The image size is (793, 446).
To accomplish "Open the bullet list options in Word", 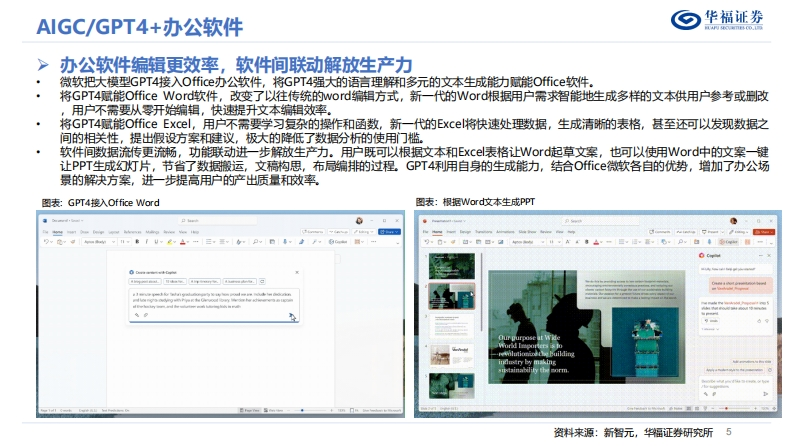I will click(x=209, y=242).
